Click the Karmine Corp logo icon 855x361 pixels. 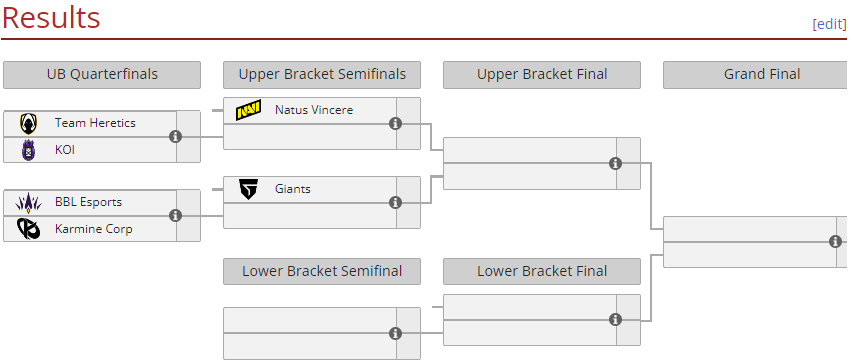point(28,229)
